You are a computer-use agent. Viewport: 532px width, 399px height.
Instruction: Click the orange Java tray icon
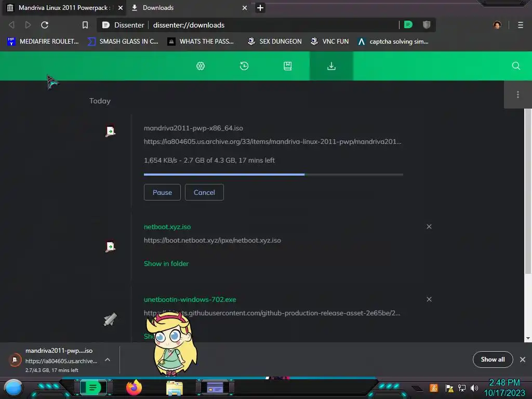coord(434,388)
